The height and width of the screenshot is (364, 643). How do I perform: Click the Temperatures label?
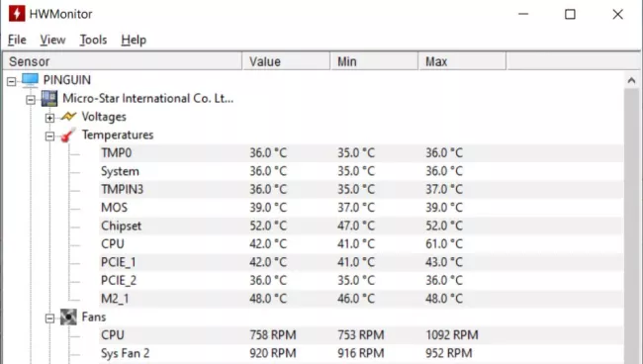point(118,135)
